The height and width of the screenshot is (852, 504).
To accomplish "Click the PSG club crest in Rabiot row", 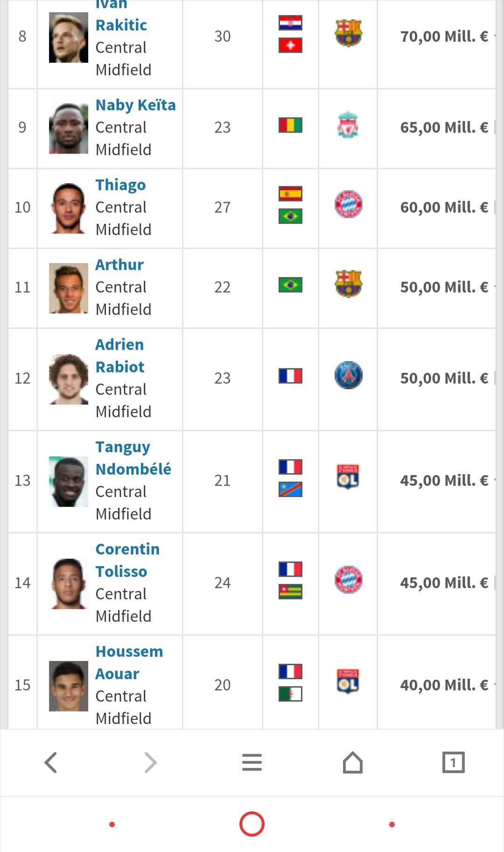I will click(x=349, y=376).
